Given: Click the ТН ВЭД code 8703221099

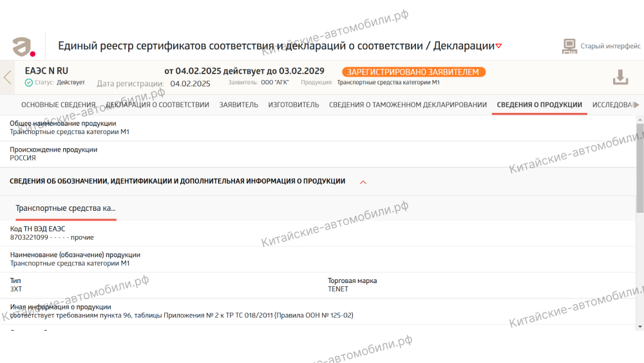Looking at the screenshot, I should coord(29,237).
